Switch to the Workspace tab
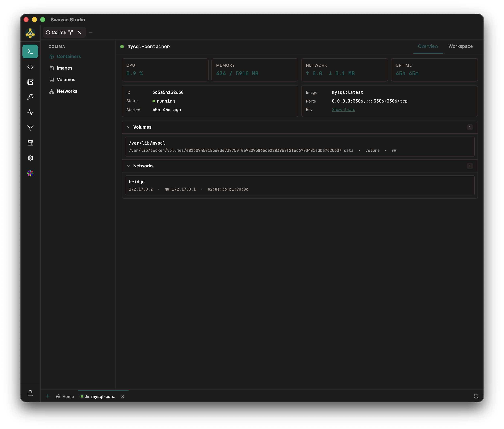Screen dimensions: 504x429 (460, 46)
